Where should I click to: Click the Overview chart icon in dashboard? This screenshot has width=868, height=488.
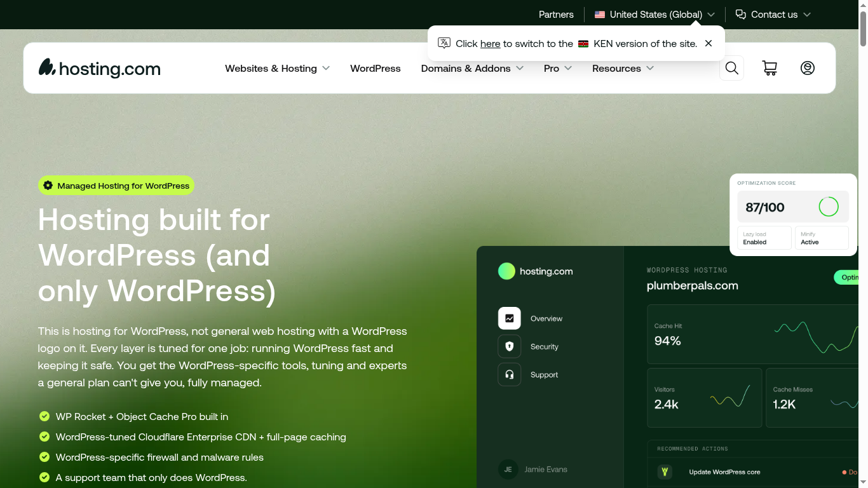coord(510,318)
